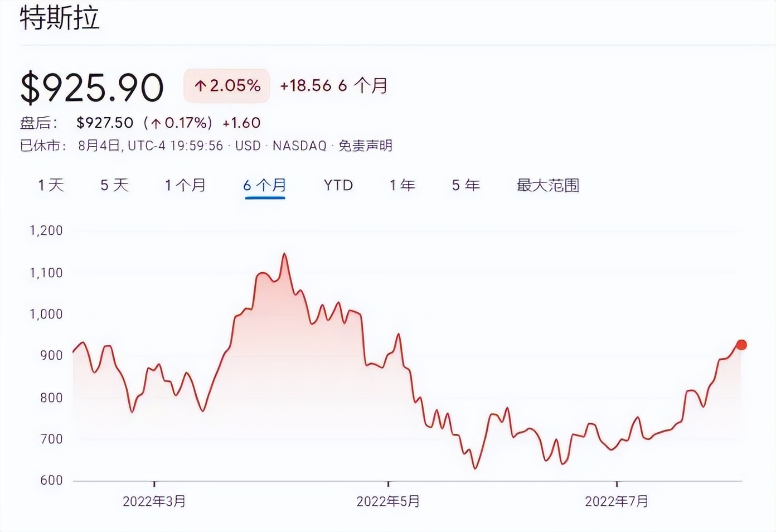Open the 最大范围 range view
776x532 pixels.
(548, 185)
